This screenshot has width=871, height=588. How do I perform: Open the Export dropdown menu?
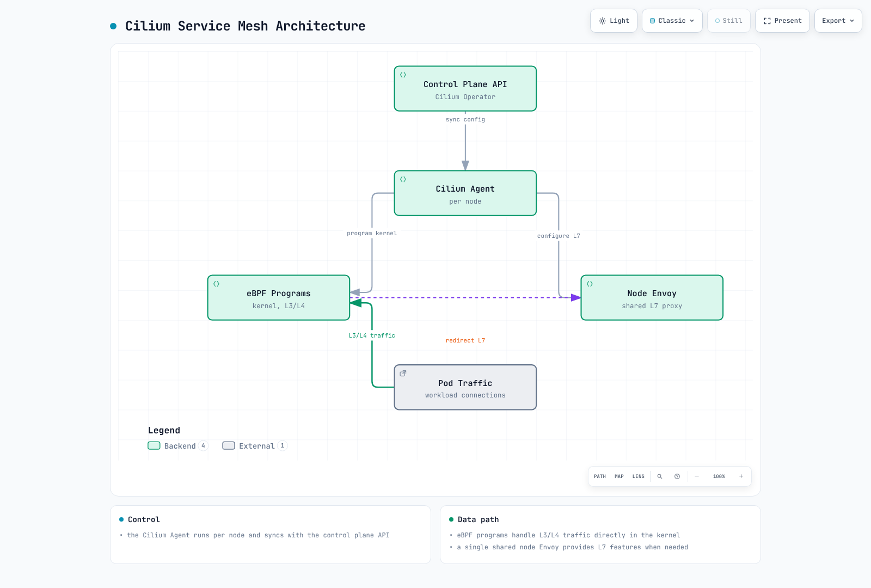[838, 21]
